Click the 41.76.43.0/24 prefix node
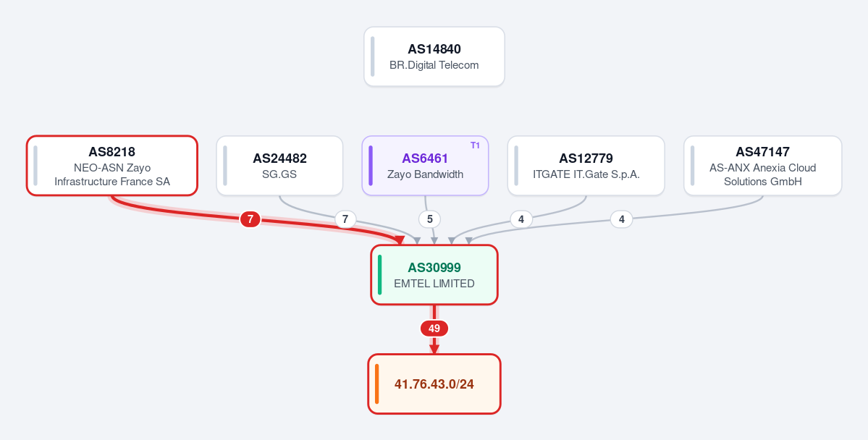Screen dimensions: 868x440 coord(434,384)
